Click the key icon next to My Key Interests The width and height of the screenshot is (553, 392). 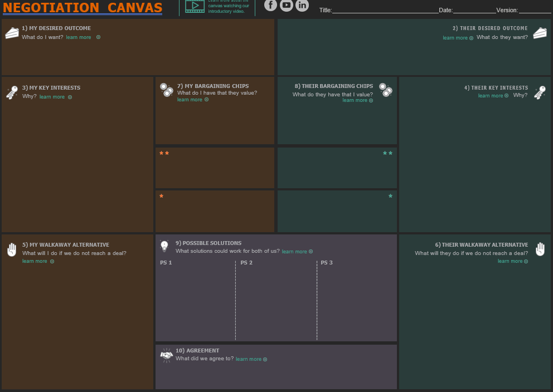[12, 92]
